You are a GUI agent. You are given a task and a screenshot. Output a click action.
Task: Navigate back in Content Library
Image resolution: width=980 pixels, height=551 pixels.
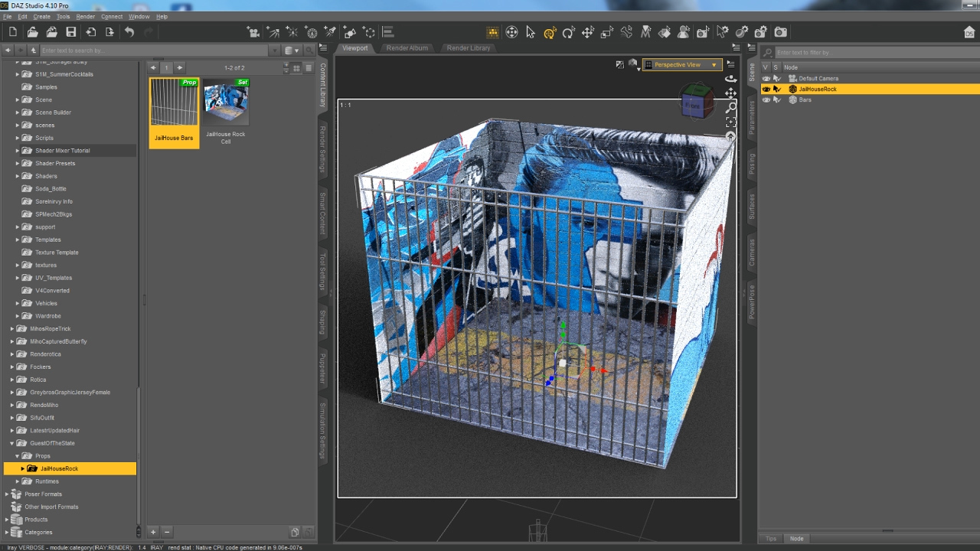pyautogui.click(x=8, y=51)
